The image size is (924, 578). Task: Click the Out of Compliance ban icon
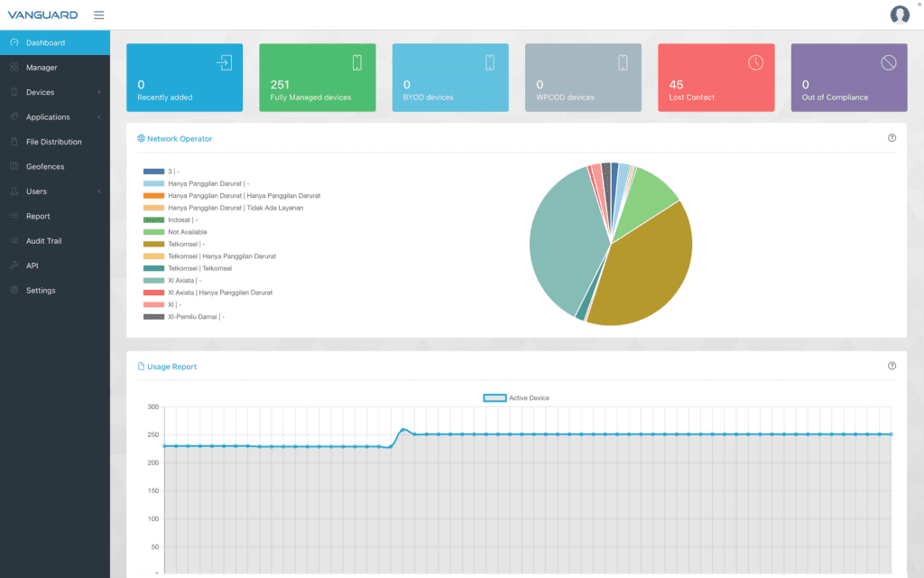[889, 62]
